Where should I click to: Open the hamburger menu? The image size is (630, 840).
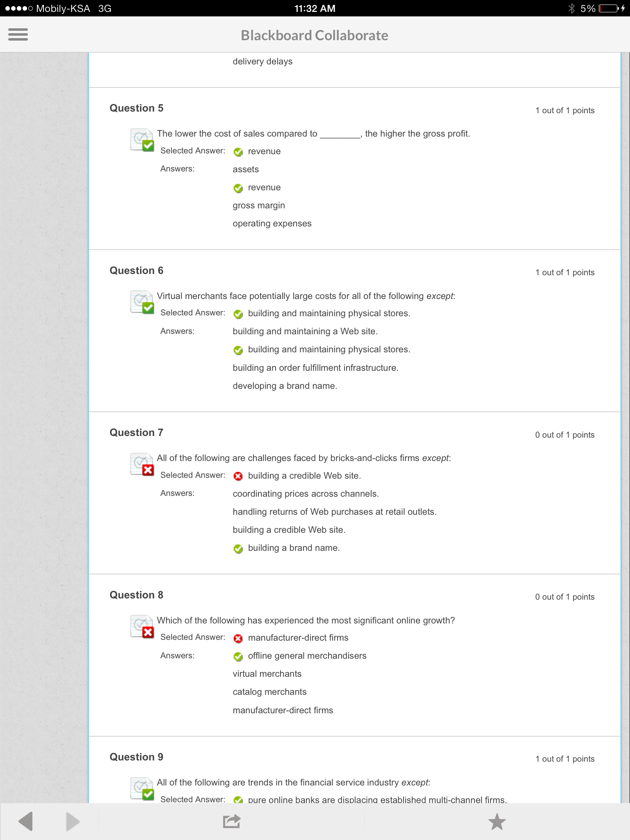tap(18, 34)
